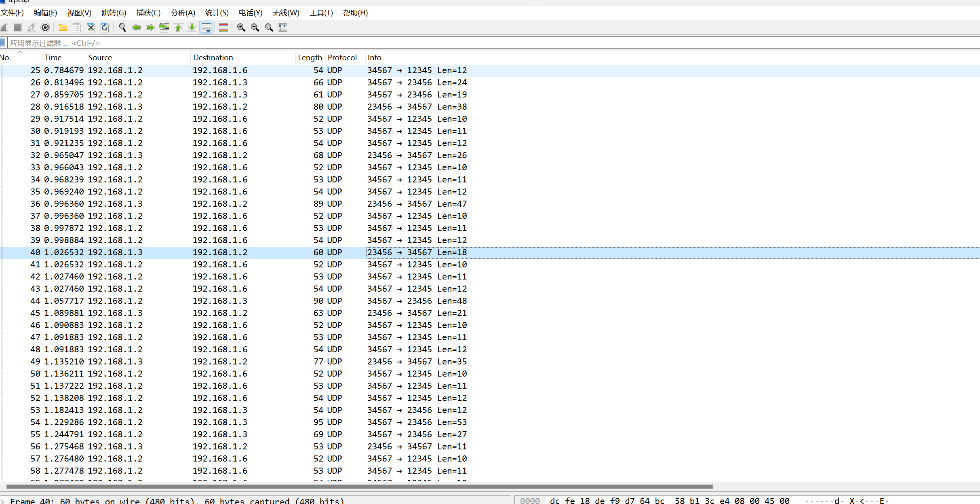The width and height of the screenshot is (980, 504).
Task: Stop the running capture
Action: tap(17, 28)
